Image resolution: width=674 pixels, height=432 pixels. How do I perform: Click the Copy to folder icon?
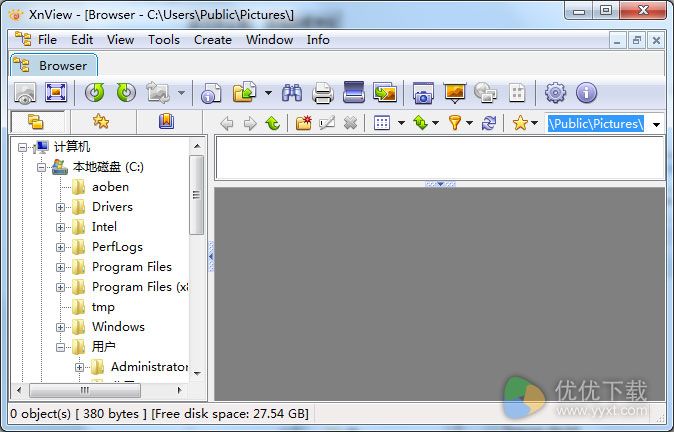pyautogui.click(x=244, y=92)
